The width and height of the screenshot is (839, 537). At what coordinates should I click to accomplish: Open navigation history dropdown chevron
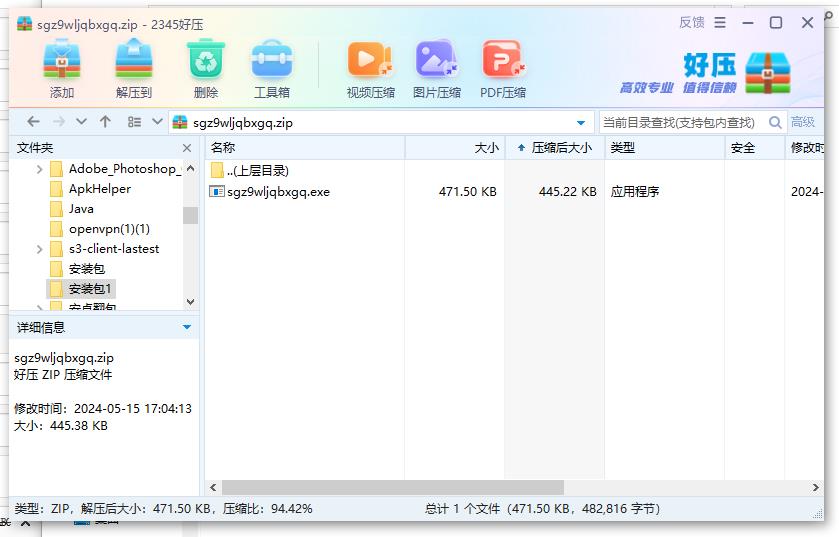pos(81,122)
